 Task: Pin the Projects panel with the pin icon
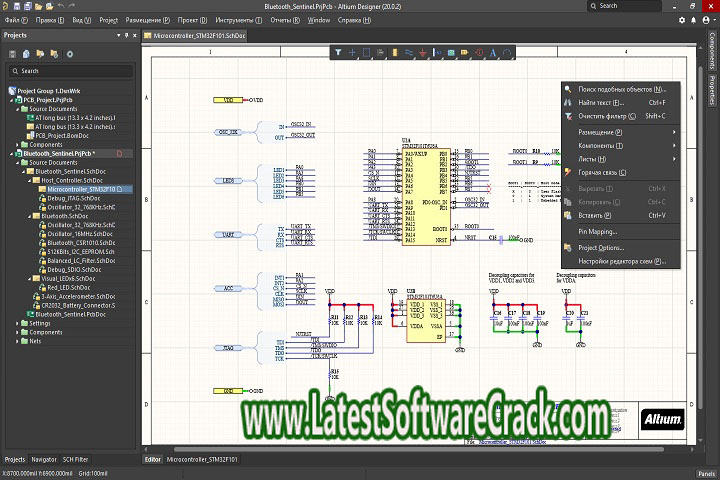coord(125,35)
